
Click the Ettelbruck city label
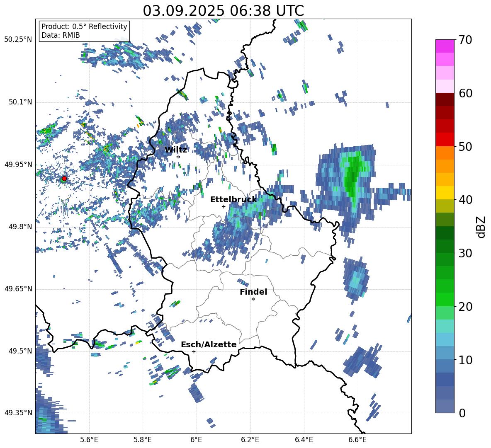point(233,199)
